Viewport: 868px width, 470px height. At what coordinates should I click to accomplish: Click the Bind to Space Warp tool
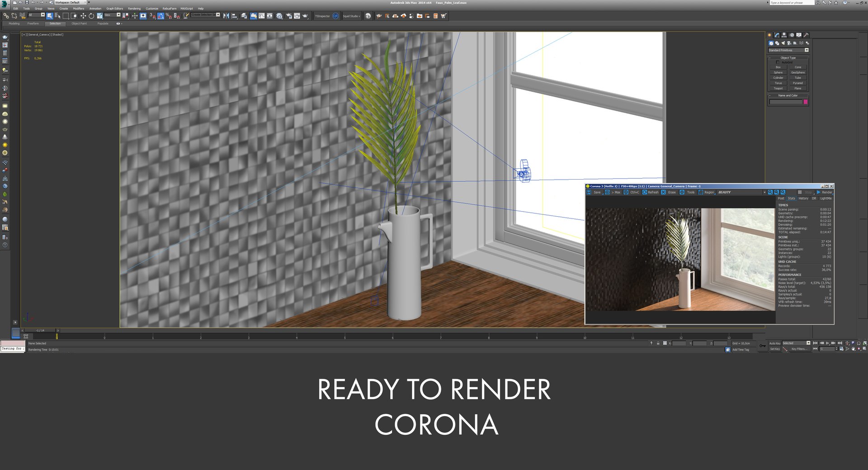22,16
